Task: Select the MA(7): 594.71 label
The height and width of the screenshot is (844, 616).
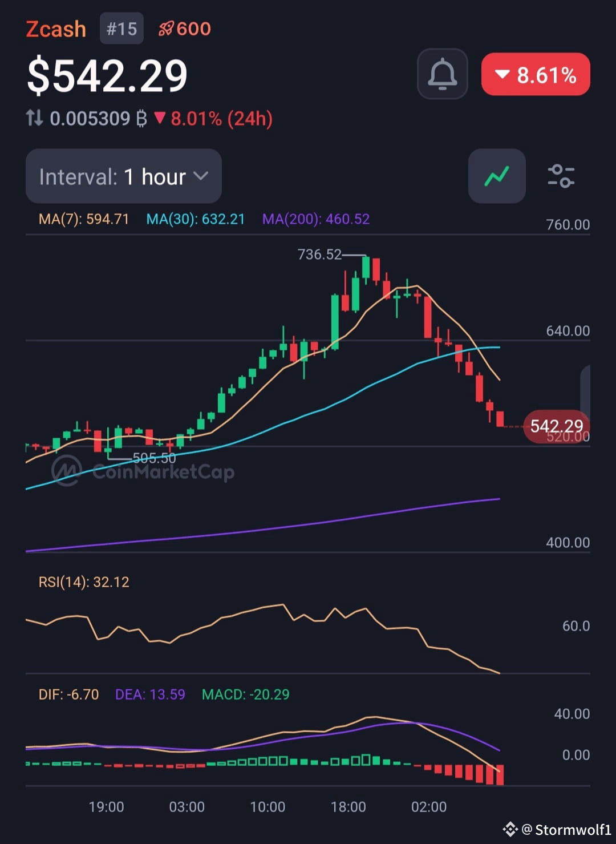Action: coord(84,219)
